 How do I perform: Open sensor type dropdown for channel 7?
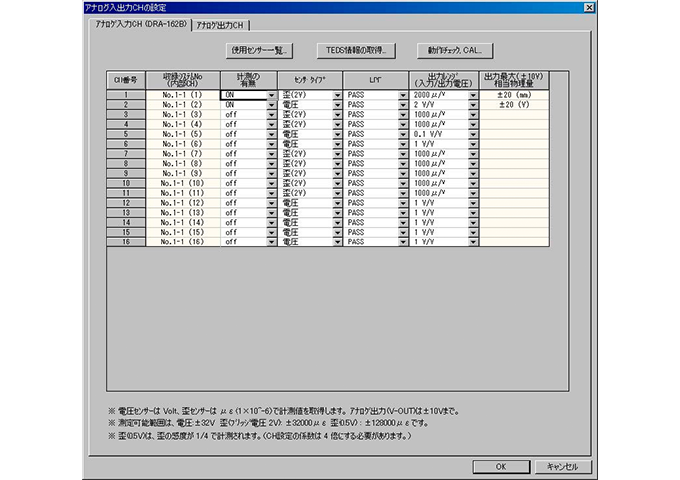pyautogui.click(x=337, y=154)
